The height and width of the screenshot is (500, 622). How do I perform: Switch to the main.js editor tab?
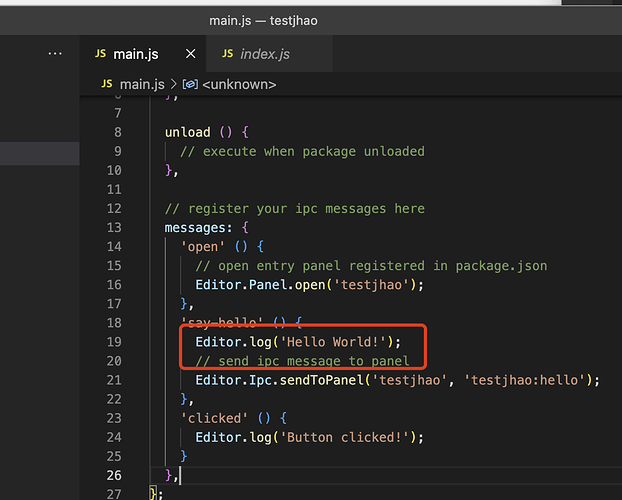point(135,54)
